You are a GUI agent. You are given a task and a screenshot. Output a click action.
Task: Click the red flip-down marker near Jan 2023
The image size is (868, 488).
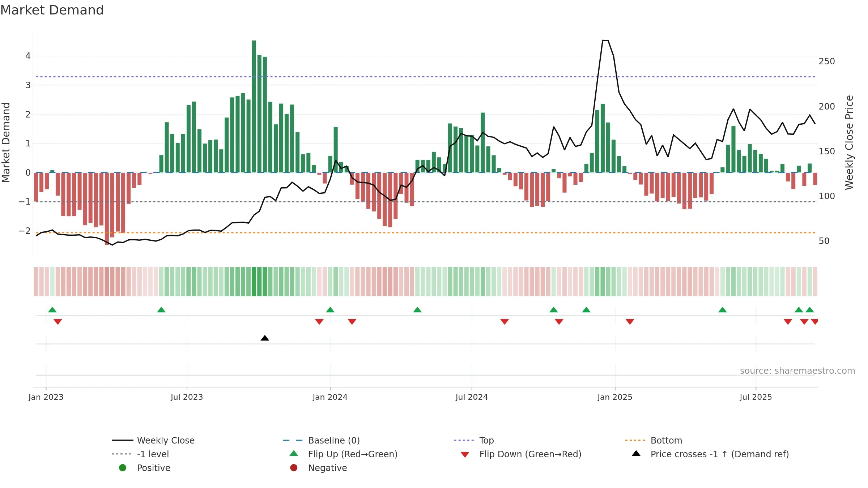(58, 322)
